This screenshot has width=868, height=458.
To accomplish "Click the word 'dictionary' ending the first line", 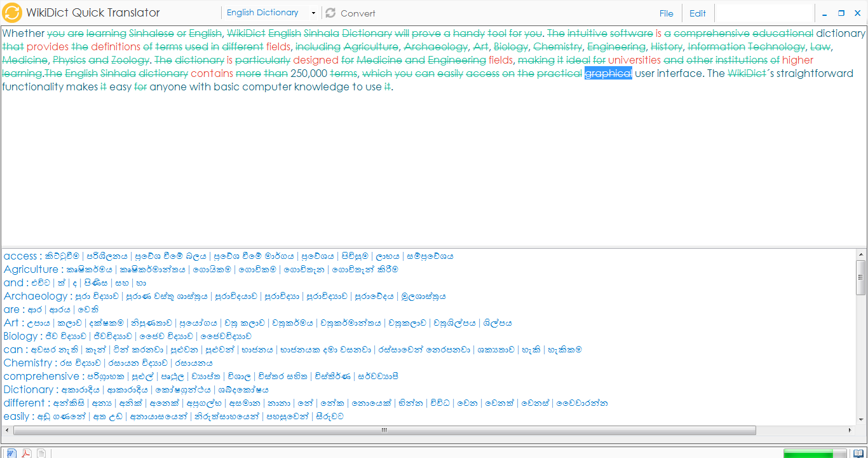I will [x=841, y=33].
